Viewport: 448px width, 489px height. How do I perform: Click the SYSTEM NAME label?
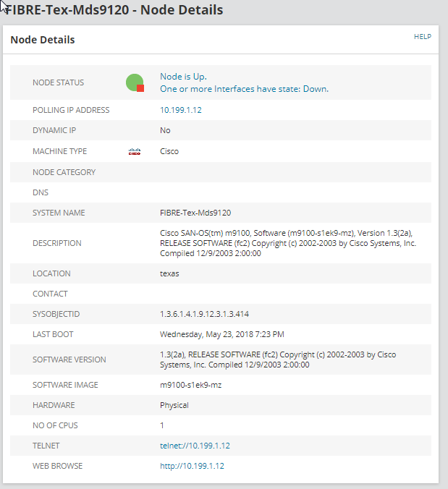click(x=59, y=213)
